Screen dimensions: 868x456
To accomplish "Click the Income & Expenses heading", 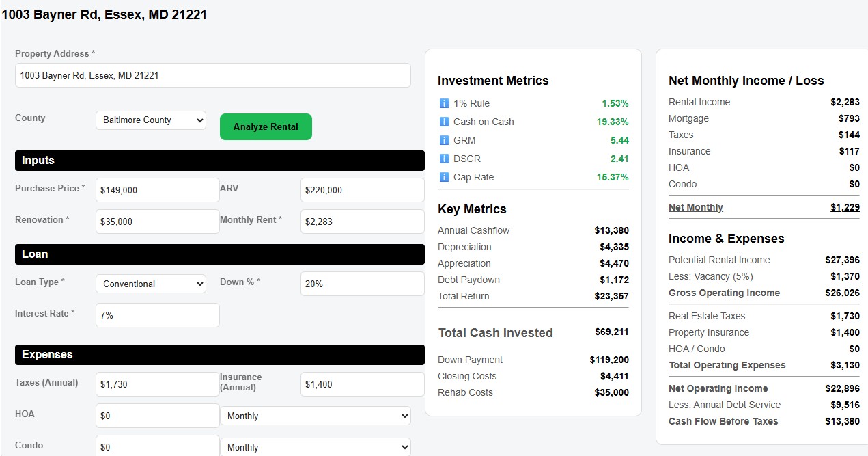I will point(727,239).
